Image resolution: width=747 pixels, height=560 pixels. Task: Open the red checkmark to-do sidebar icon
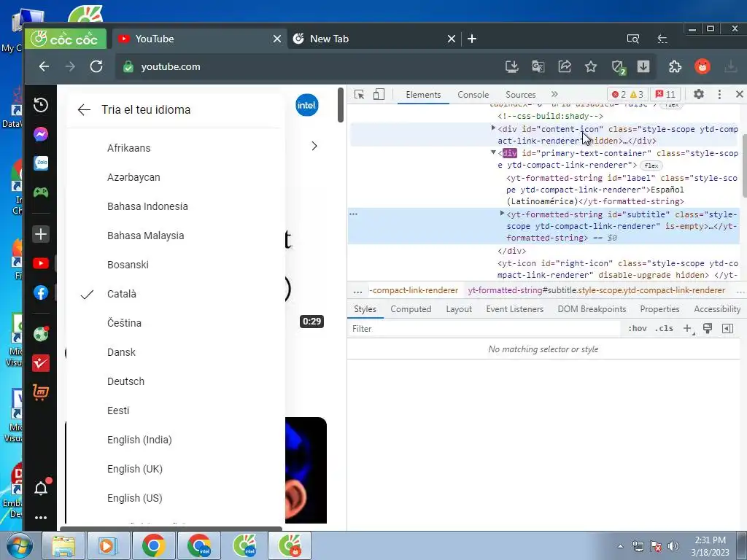(x=41, y=363)
